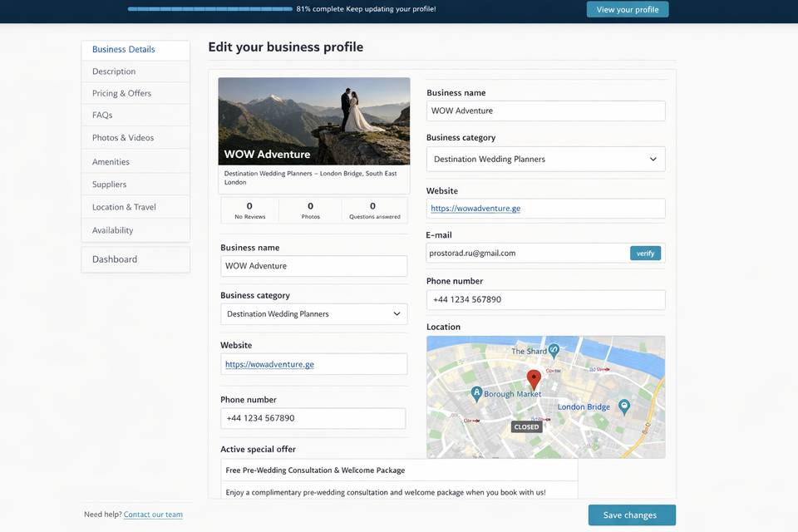
Task: Open the Business Details tab
Action: click(135, 50)
